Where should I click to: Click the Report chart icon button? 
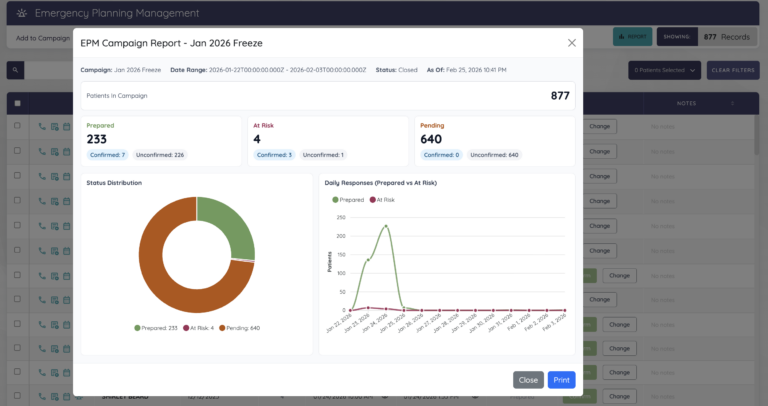click(631, 37)
